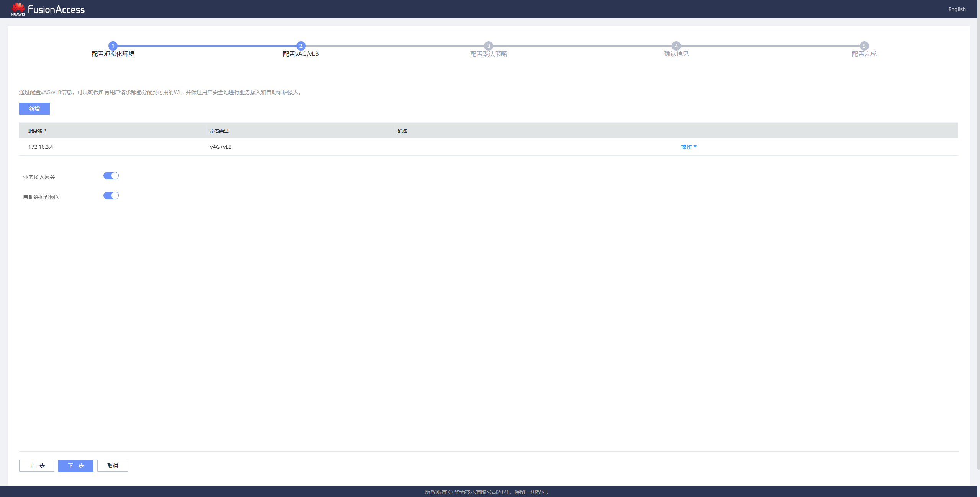Click the 新增 button

tap(34, 109)
